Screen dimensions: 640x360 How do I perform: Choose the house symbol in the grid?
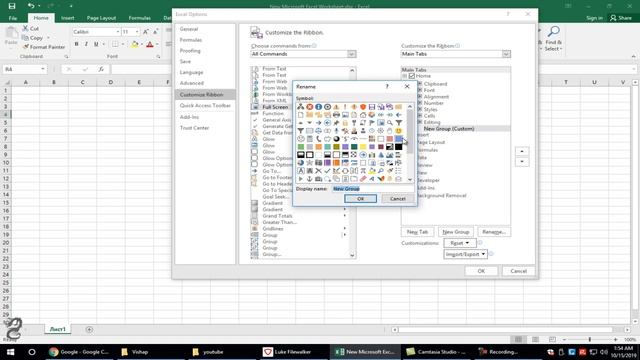(x=363, y=115)
